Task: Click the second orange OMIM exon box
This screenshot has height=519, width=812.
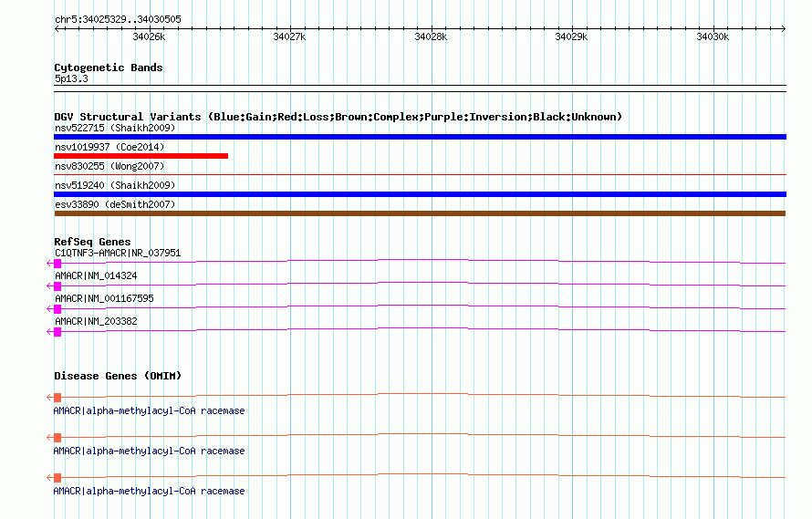Action: coord(57,438)
